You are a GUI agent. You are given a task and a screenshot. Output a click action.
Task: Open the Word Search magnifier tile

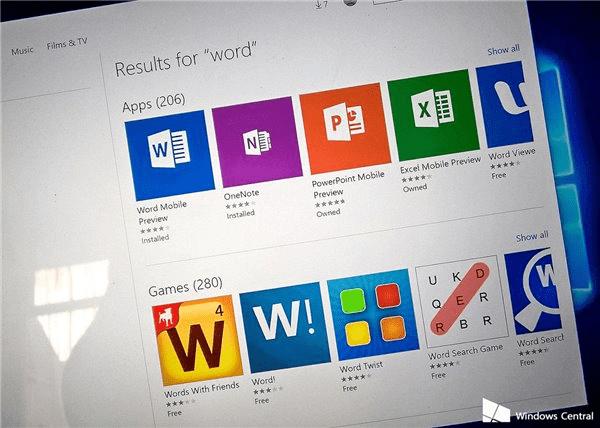pyautogui.click(x=533, y=291)
